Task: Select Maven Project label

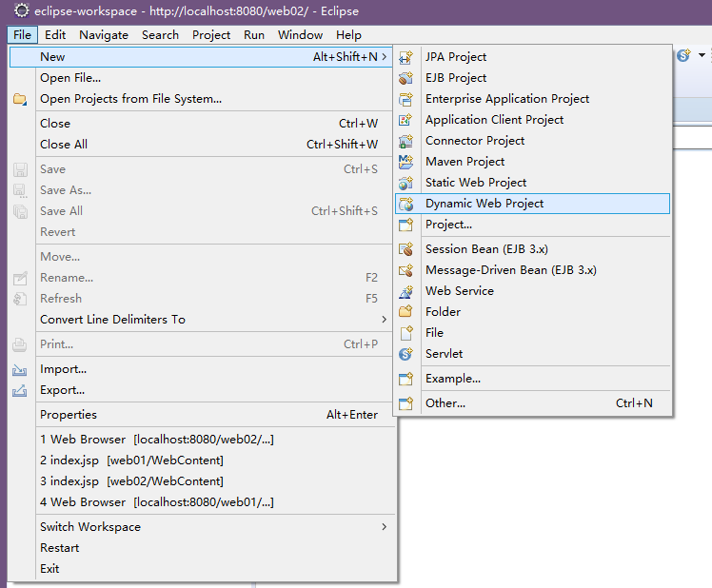Action: [465, 162]
